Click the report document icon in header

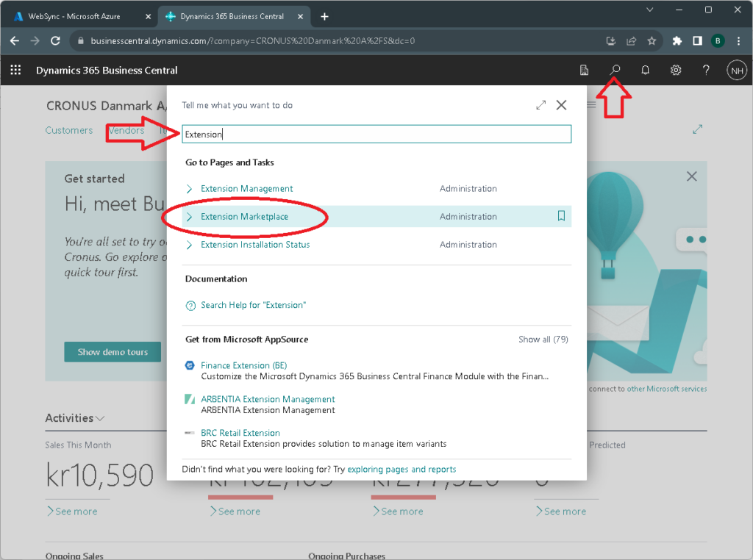click(x=585, y=71)
